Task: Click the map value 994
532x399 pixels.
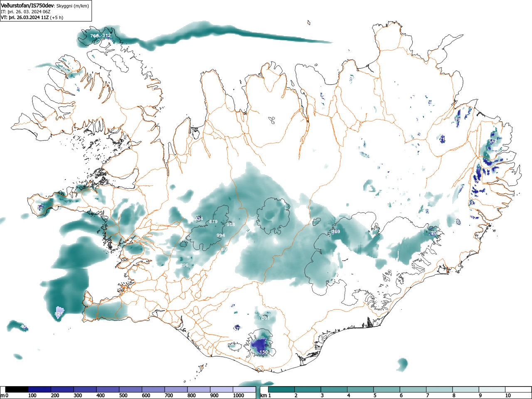Action: click(221, 235)
